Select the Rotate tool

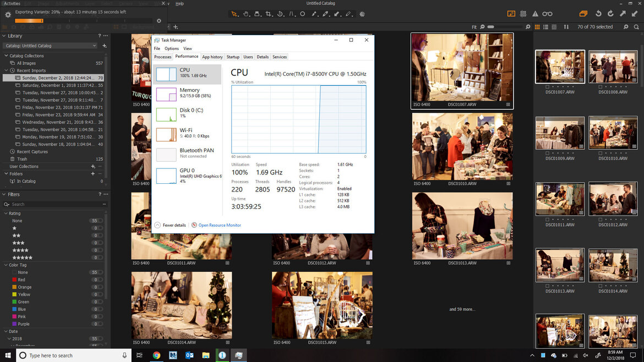280,14
